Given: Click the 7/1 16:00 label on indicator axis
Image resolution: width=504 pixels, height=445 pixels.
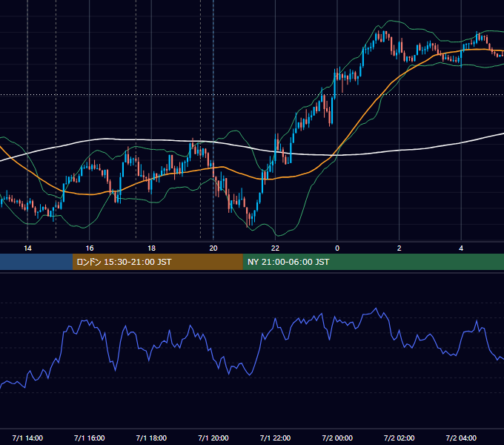Looking at the screenshot, I should click(x=90, y=438).
